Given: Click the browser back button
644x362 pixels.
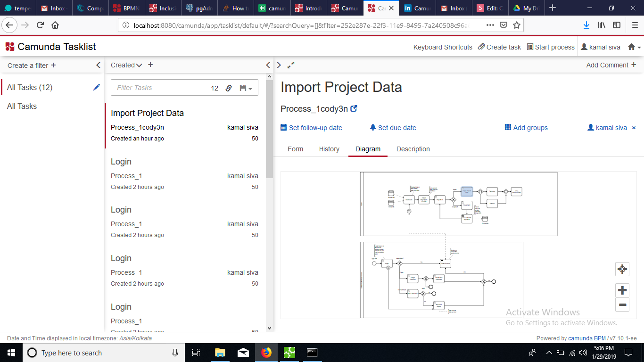Looking at the screenshot, I should click(9, 25).
